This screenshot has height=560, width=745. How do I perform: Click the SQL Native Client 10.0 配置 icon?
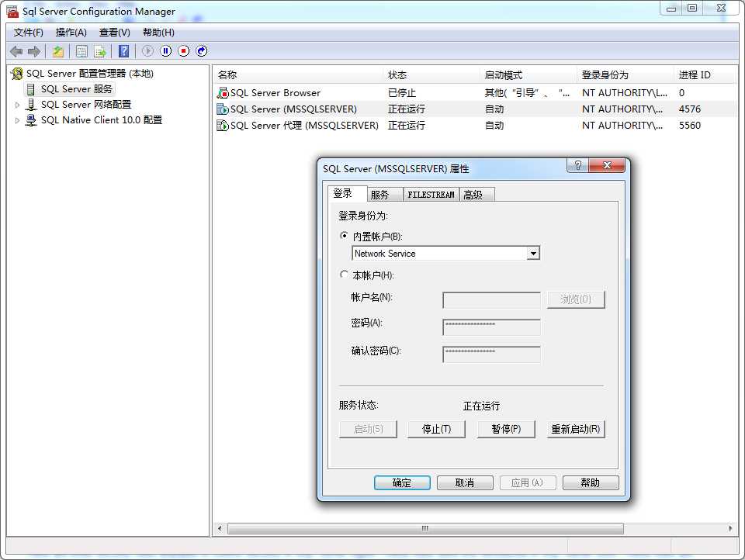coord(31,120)
